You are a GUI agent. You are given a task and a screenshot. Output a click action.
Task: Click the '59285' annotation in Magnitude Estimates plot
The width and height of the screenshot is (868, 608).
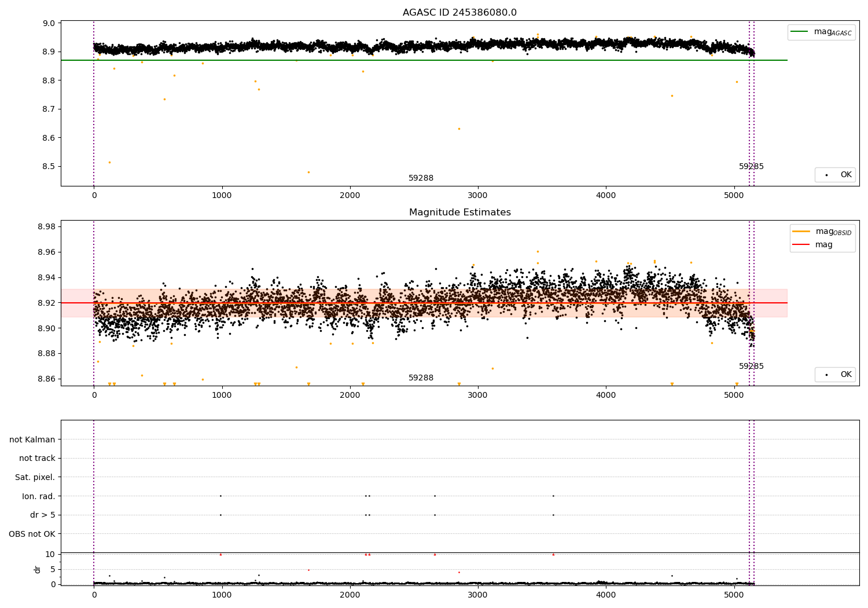[x=751, y=367]
